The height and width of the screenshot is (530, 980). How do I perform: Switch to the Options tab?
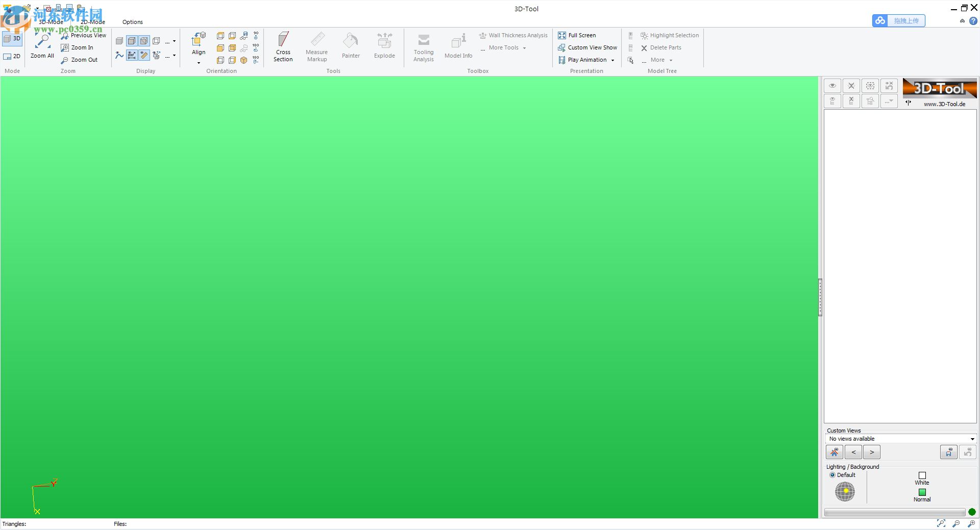[132, 22]
